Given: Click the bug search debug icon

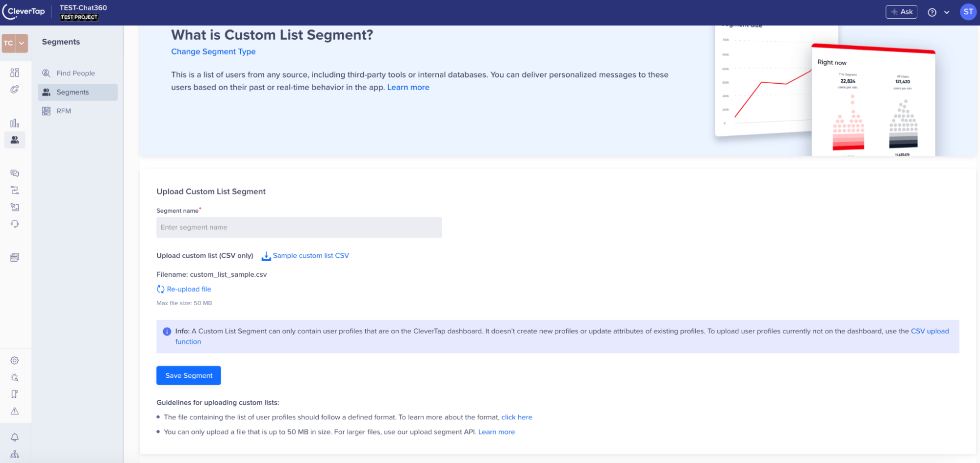Looking at the screenshot, I should (15, 377).
